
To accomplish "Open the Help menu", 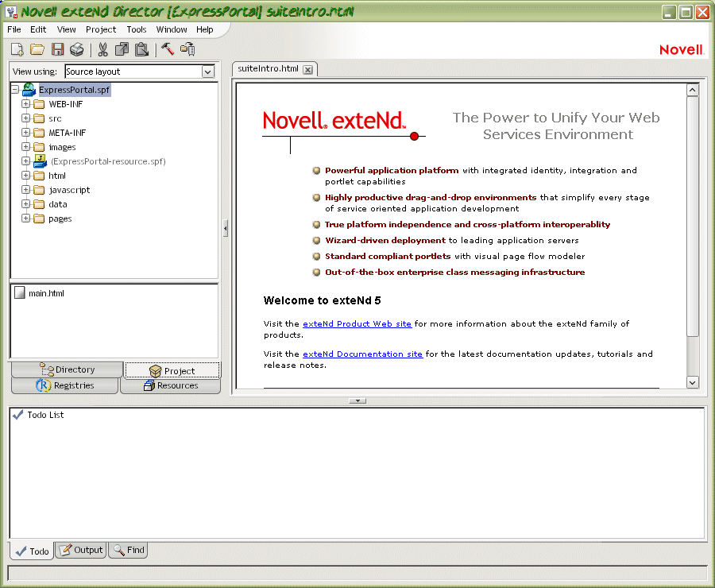I will tap(205, 29).
